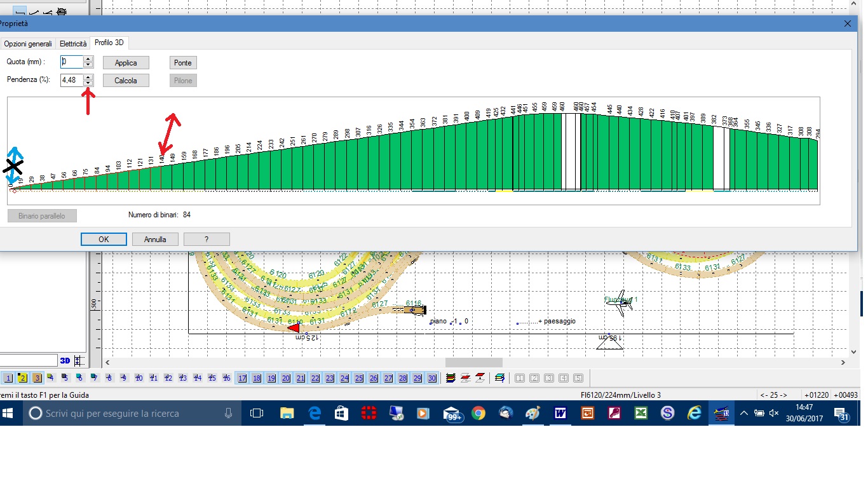Open the multicolor layers manager icon
Screen dimensions: 868x488
[451, 378]
